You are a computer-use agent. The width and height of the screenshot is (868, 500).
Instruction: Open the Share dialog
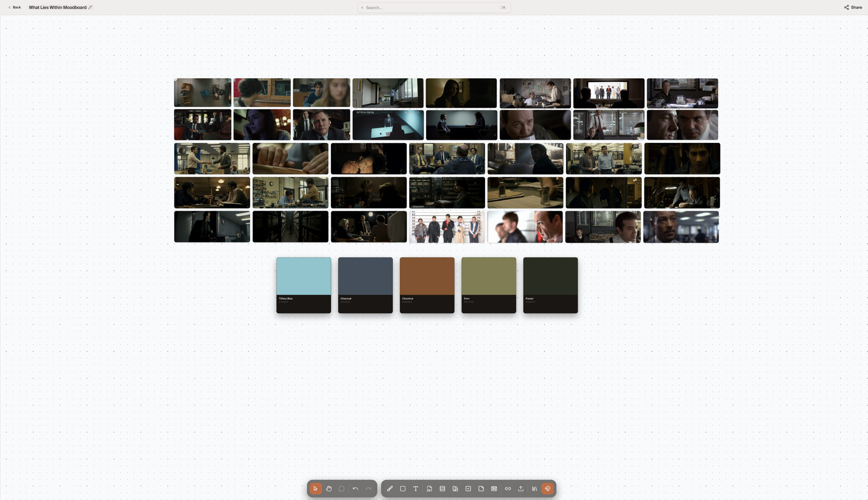[853, 7]
